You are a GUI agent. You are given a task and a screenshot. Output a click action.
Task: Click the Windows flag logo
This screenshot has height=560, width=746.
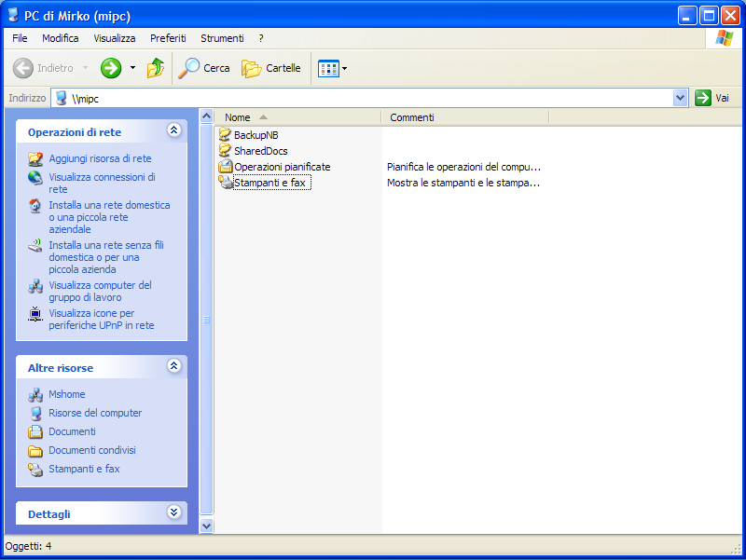724,38
